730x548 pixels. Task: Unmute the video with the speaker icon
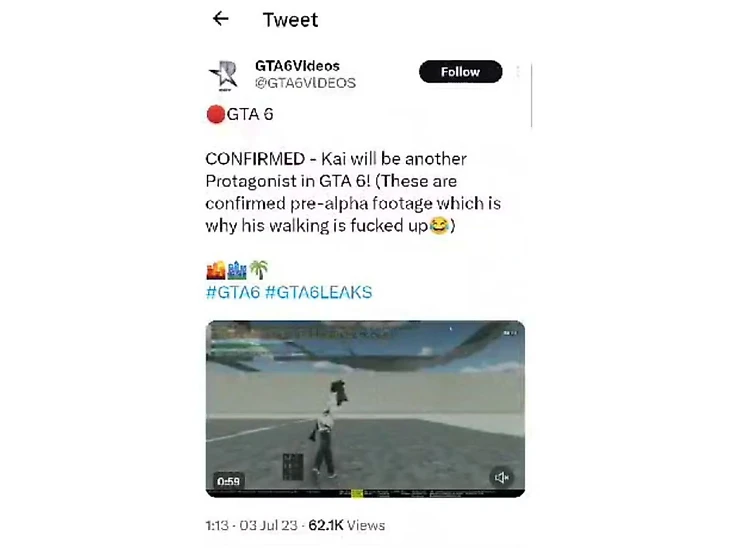[x=501, y=477]
